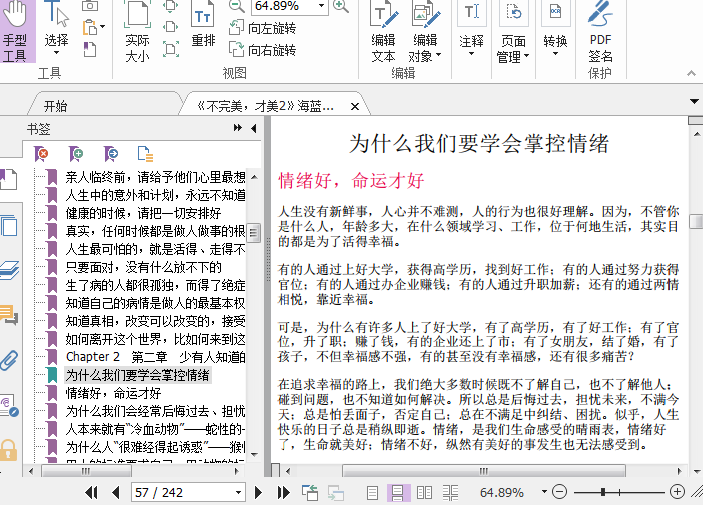Expand the bookmarks panel with double-arrow
703x505 pixels.
pyautogui.click(x=238, y=128)
